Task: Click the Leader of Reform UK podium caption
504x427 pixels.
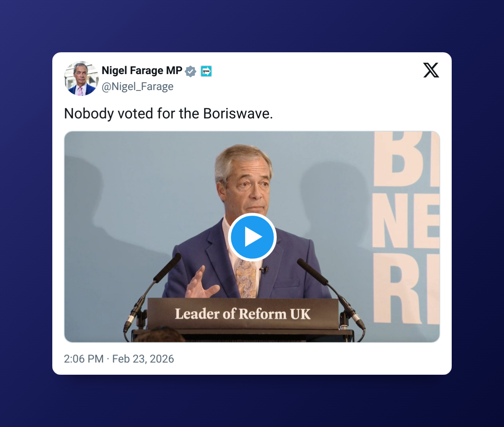Action: point(243,314)
